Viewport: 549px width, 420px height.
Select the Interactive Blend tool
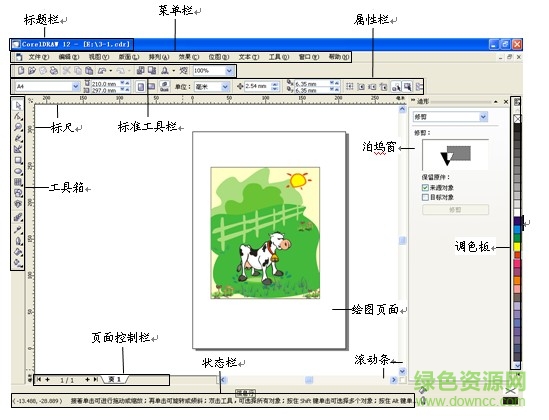(18, 217)
